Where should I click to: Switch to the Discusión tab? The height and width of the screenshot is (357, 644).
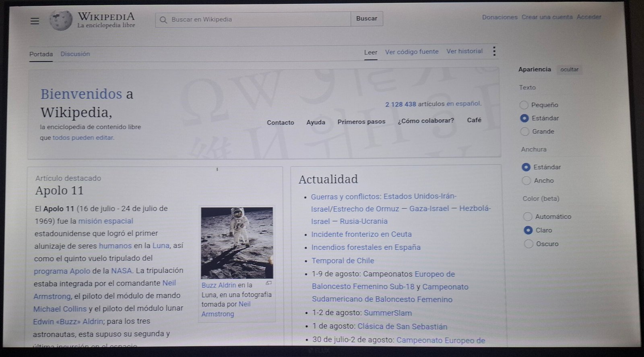(x=75, y=54)
